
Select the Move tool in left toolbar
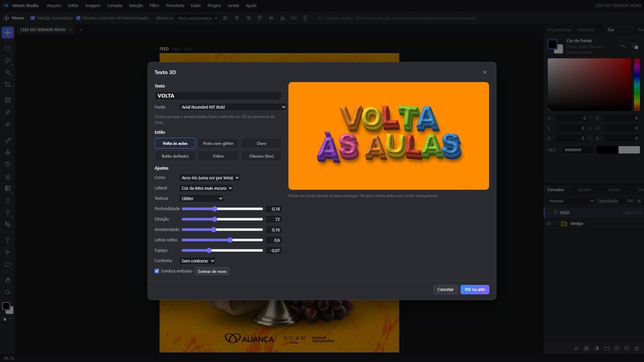point(8,33)
